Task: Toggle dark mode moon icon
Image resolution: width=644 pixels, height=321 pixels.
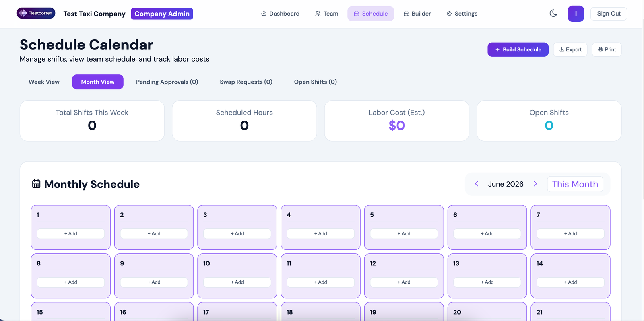Action: 553,13
